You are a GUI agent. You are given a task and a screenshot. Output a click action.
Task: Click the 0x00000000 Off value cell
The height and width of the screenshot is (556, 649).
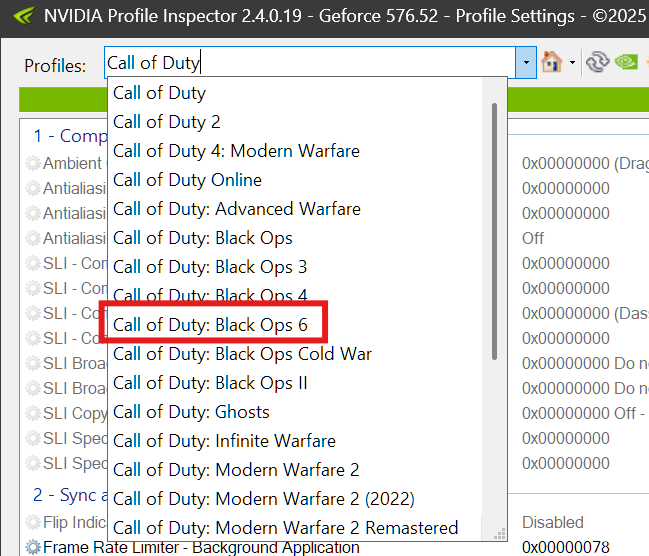click(x=584, y=413)
